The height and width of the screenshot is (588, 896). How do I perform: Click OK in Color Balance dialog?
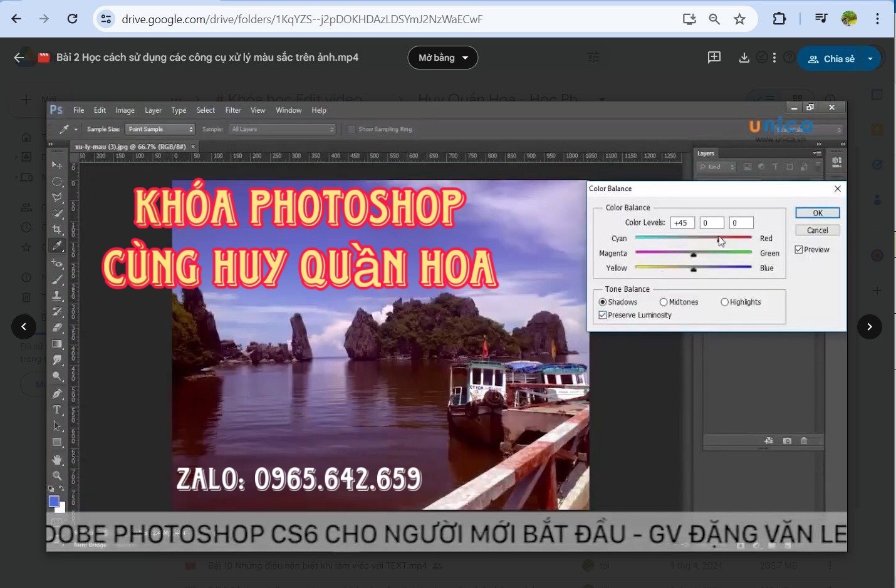[x=818, y=213]
